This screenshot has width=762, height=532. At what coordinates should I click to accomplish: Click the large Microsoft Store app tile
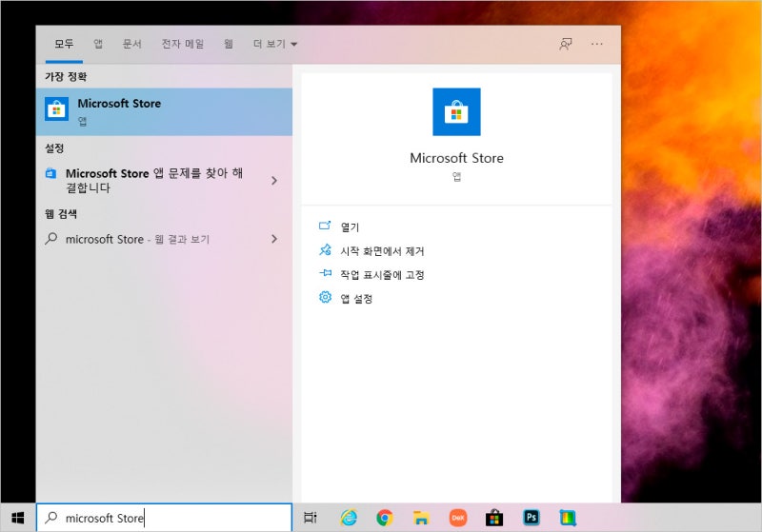pos(456,111)
